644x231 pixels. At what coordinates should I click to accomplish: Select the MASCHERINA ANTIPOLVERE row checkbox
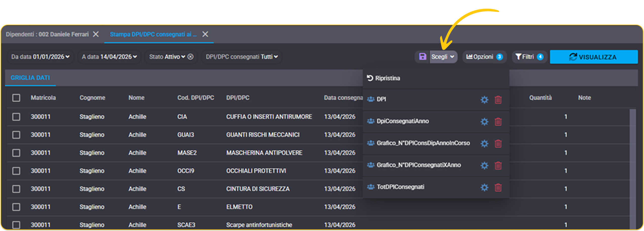pos(16,153)
